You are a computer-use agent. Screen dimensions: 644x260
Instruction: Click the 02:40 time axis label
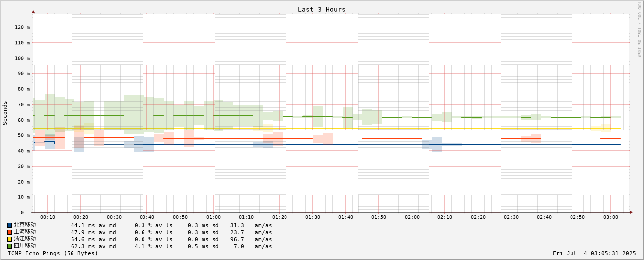click(x=544, y=217)
